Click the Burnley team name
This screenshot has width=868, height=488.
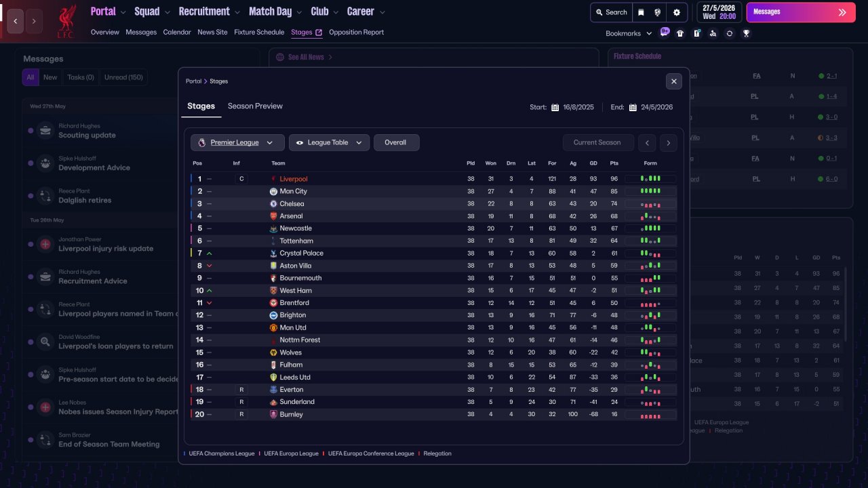[292, 415]
